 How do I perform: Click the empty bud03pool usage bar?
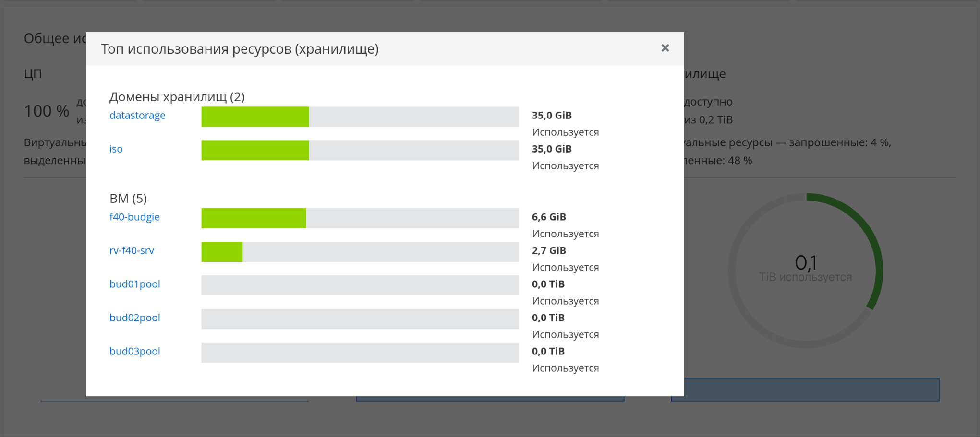tap(360, 353)
